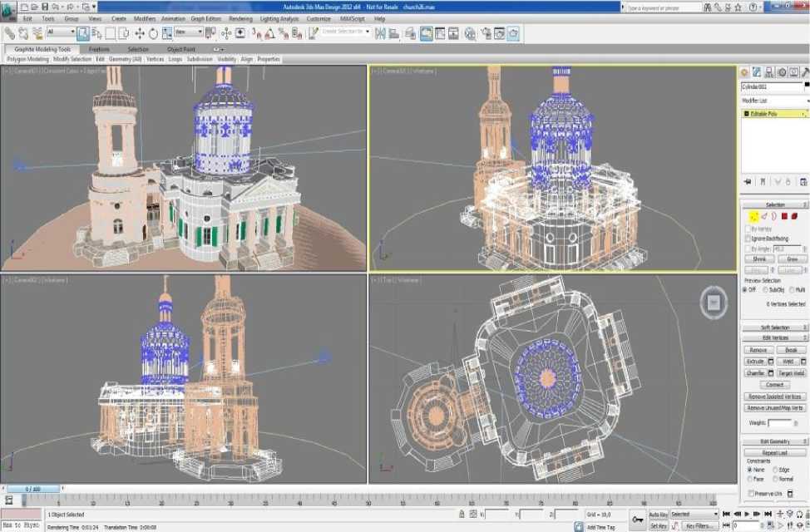
Task: Click the Set Keys key icon
Action: click(x=638, y=520)
